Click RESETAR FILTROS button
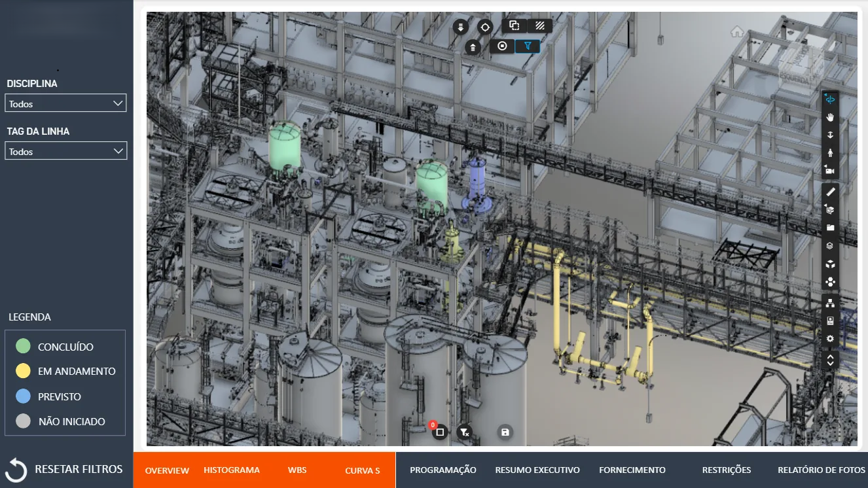 point(64,470)
